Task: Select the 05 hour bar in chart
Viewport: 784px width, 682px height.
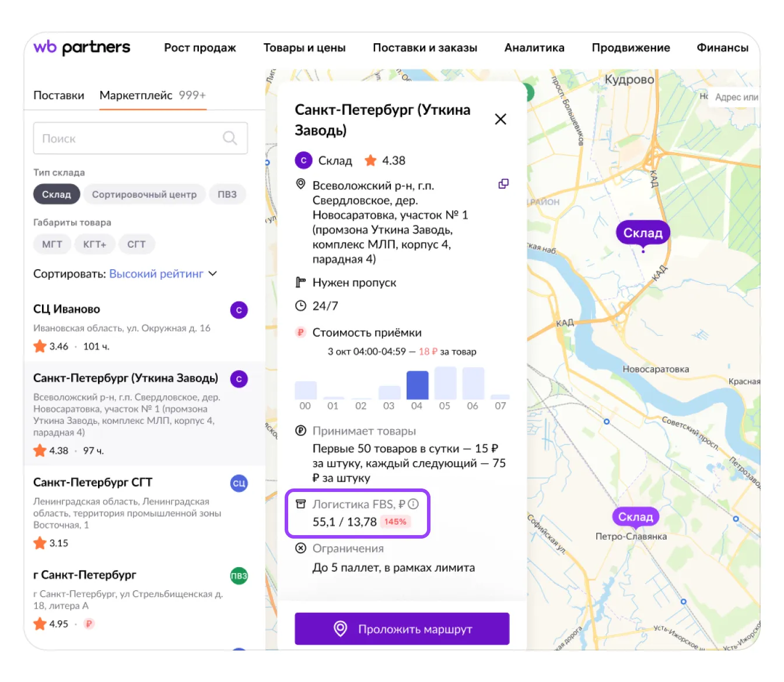Action: [445, 384]
